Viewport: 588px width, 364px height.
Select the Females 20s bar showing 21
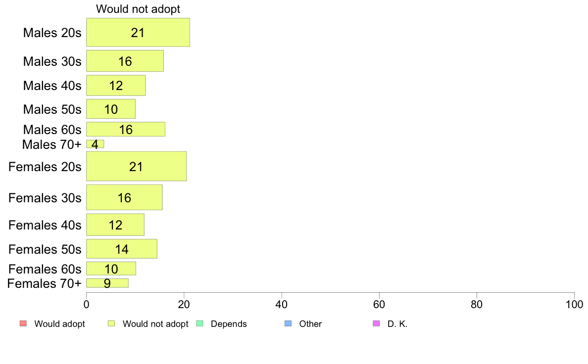pyautogui.click(x=137, y=166)
